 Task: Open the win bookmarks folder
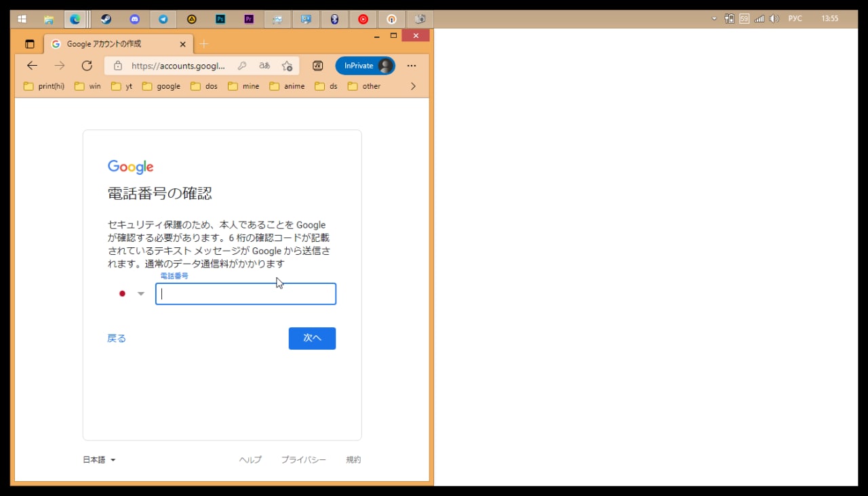point(87,86)
